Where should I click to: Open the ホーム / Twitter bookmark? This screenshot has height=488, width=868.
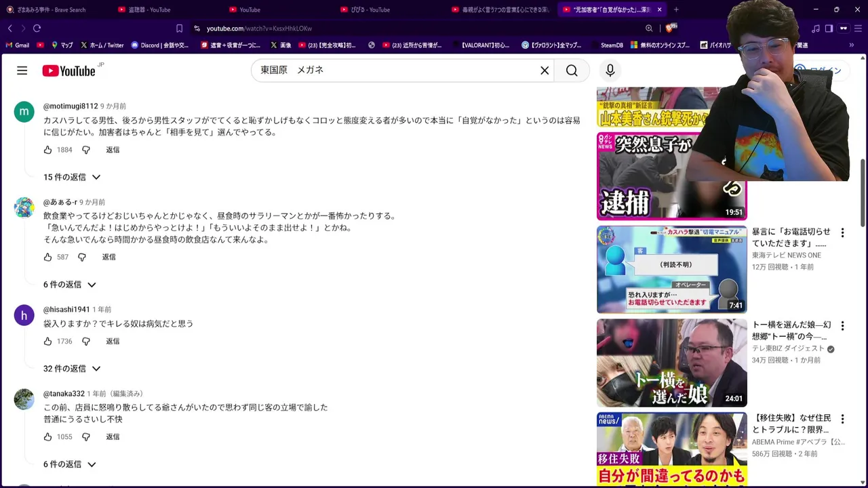(102, 45)
